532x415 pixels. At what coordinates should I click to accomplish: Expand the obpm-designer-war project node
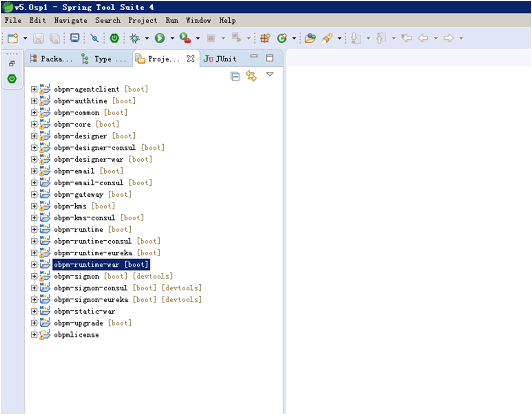tap(34, 159)
